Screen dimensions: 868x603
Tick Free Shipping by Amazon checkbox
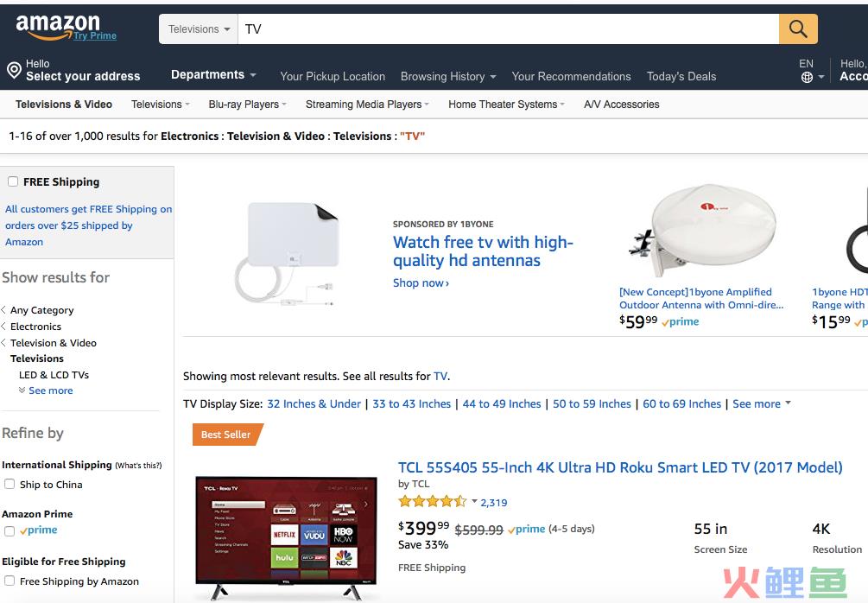tap(10, 581)
